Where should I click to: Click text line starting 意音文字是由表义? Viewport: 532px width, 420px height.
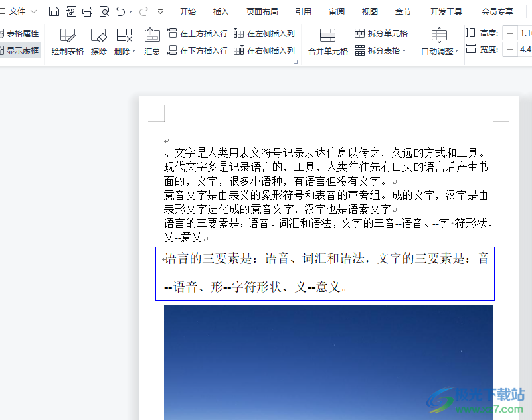tap(325, 195)
